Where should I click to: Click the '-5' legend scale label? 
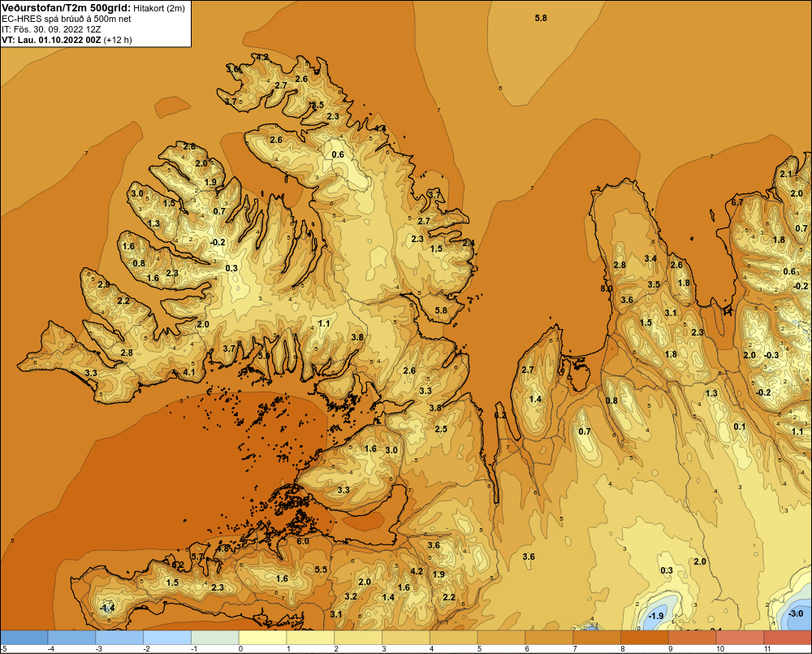[x=3, y=649]
